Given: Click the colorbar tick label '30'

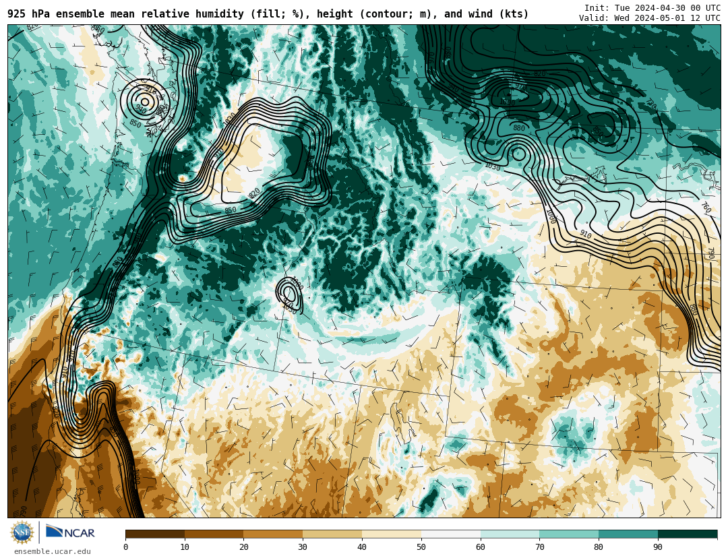Looking at the screenshot, I should (303, 547).
